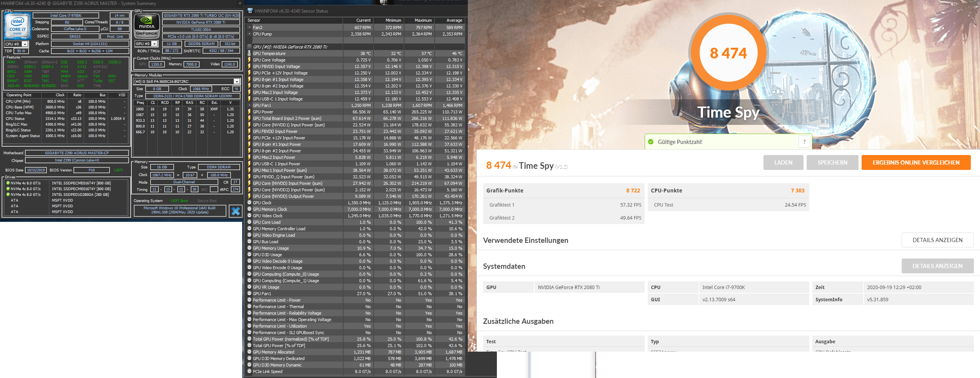Click the clock icon beside GPU Clock
The height and width of the screenshot is (378, 980).
click(249, 203)
